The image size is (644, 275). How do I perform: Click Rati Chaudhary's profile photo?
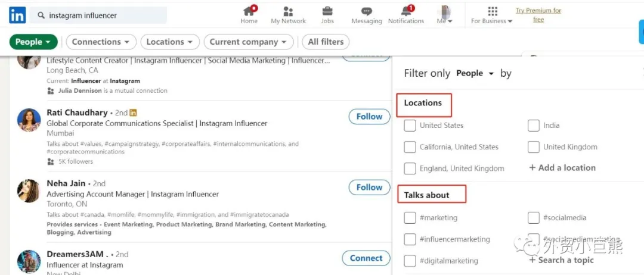(x=29, y=120)
